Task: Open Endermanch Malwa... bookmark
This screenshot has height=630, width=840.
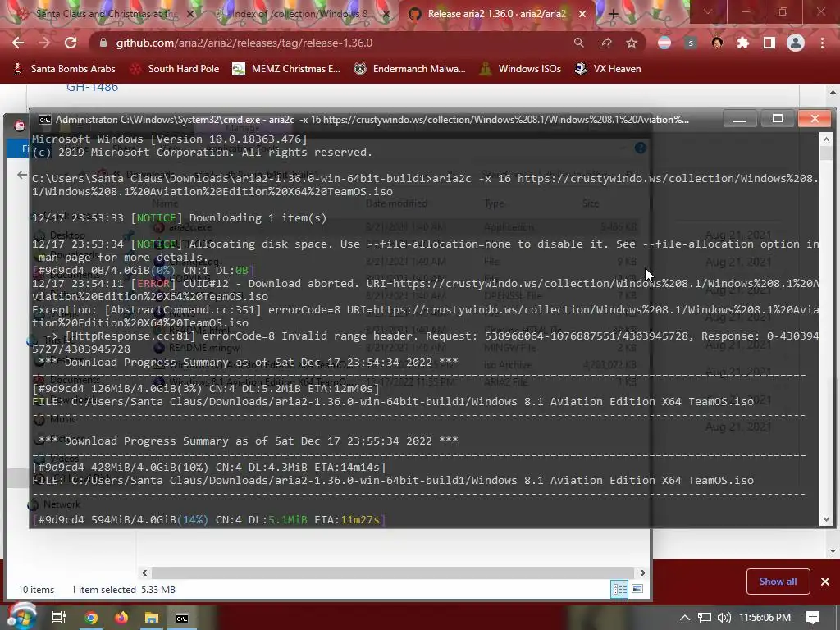Action: click(410, 69)
